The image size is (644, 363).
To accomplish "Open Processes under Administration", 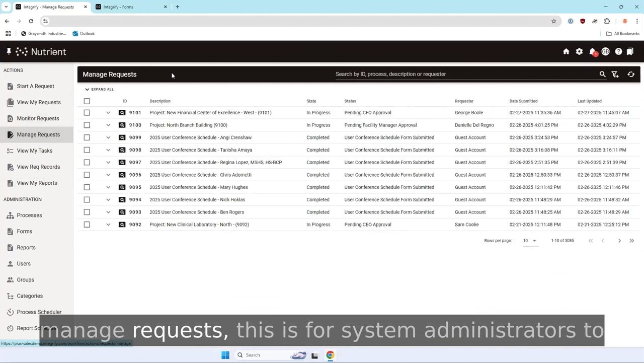I will (29, 215).
